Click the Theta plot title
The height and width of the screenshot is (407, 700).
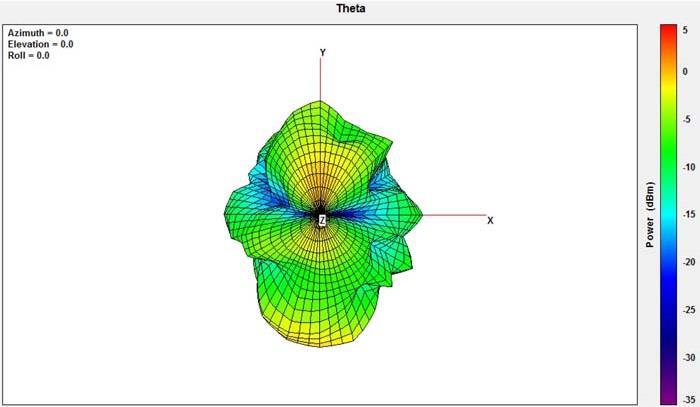[x=350, y=9]
